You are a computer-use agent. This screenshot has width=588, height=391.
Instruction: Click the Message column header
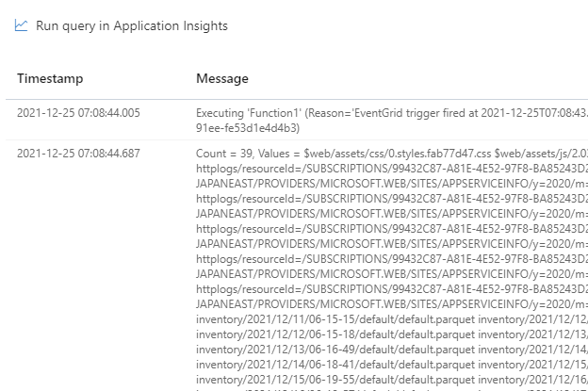point(222,78)
